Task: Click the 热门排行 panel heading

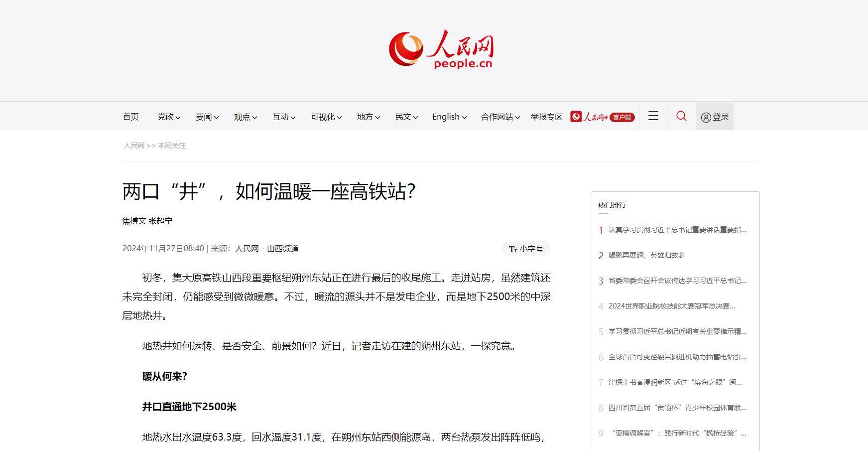Action: (x=612, y=205)
